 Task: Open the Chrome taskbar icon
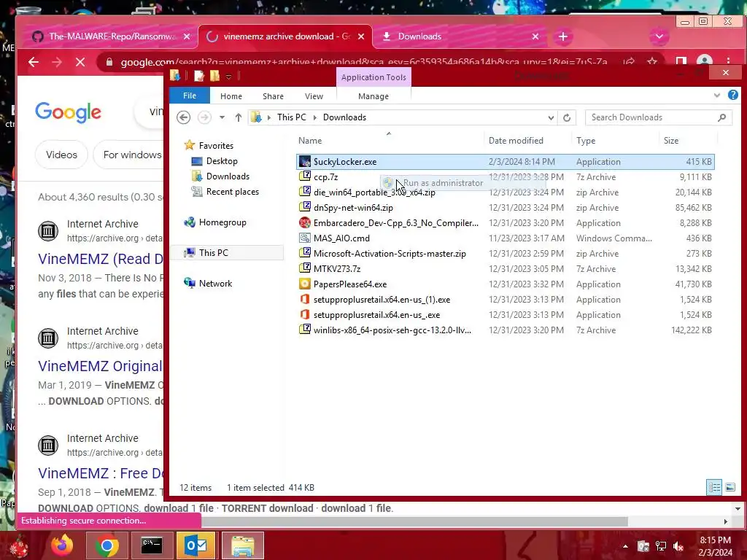[107, 545]
